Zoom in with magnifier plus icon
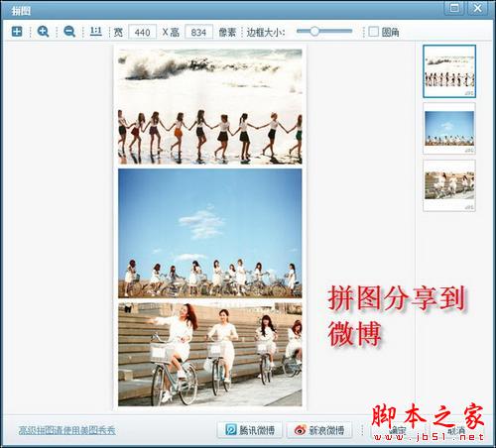The image size is (496, 448). 44,32
